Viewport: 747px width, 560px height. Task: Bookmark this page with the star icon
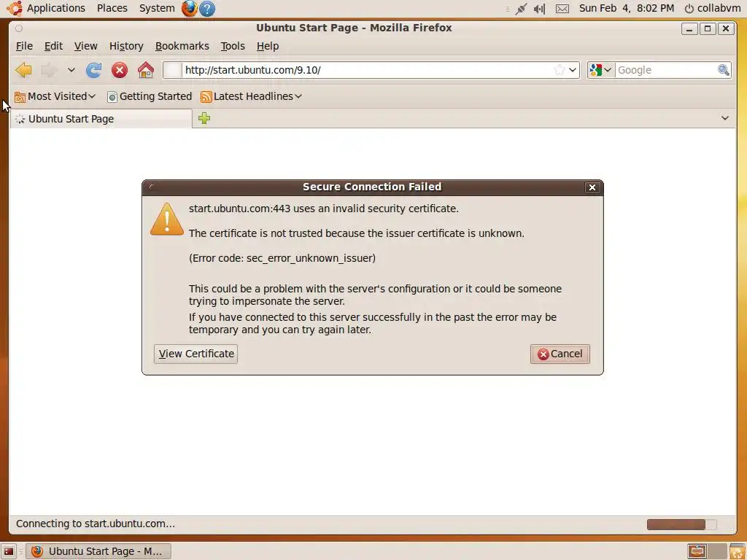[x=560, y=70]
